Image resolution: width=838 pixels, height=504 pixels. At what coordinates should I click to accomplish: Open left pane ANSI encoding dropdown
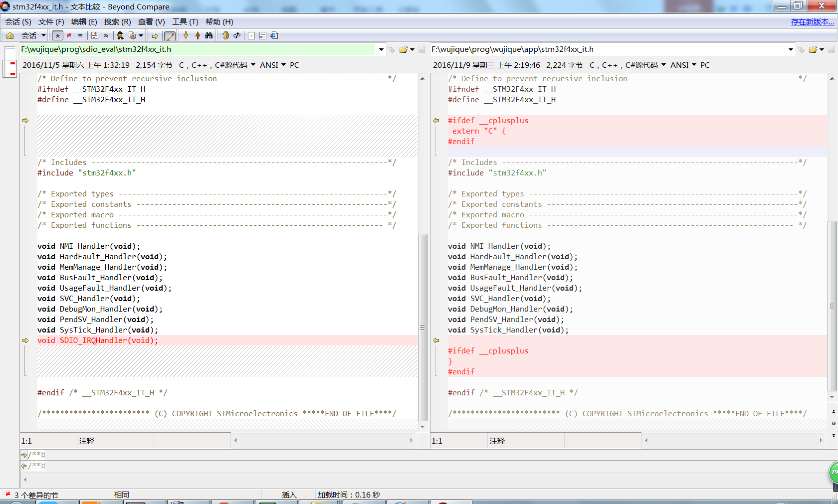pos(273,65)
